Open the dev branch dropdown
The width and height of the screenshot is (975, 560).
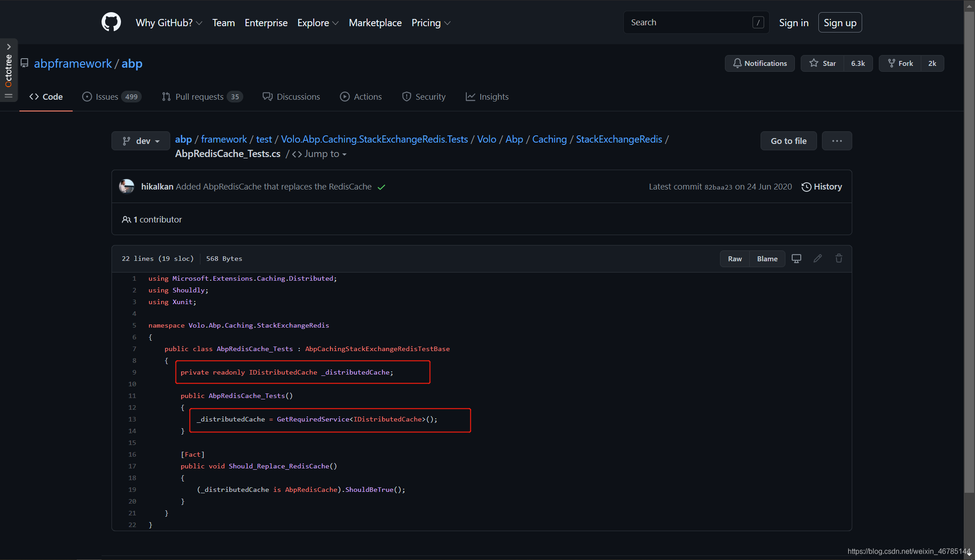point(141,141)
